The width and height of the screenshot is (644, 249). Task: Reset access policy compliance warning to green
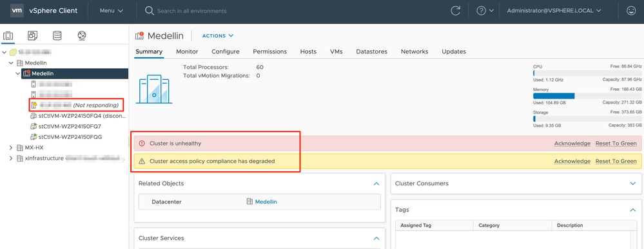(616, 161)
